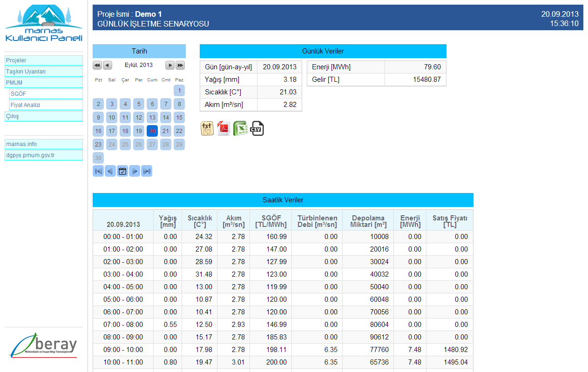This screenshot has height=372, width=588.
Task: Select SGÖF under the PMUM menu
Action: coord(46,94)
